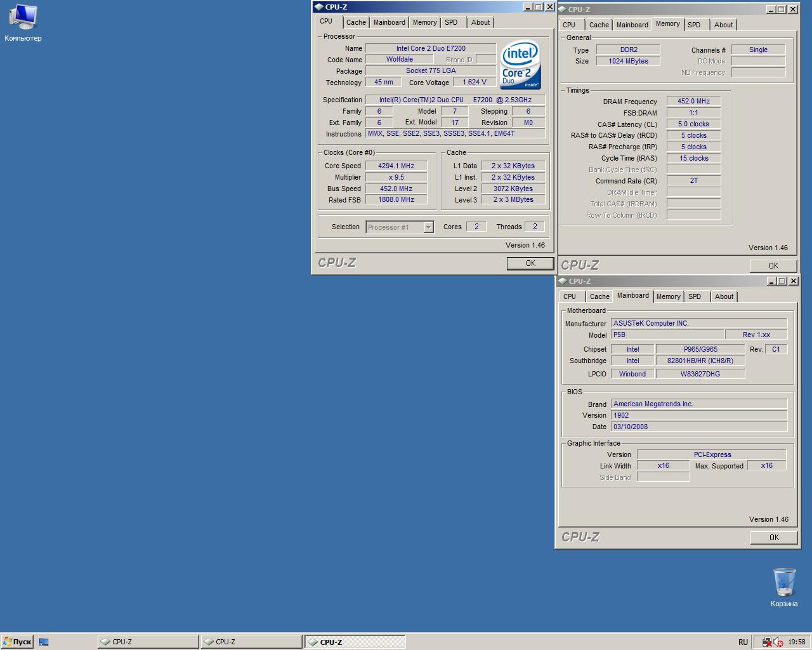The image size is (812, 650).
Task: Click the core voltage value '1.624 V'
Action: coord(475,83)
